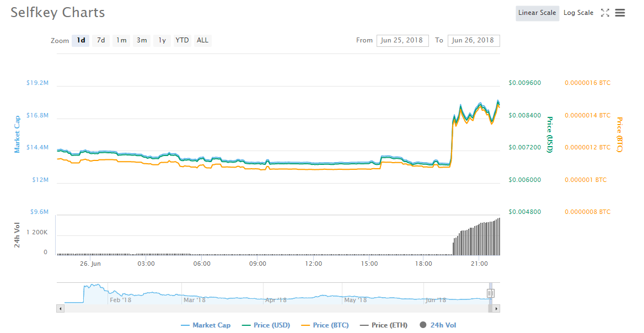
Task: Edit the From date field
Action: tap(402, 40)
